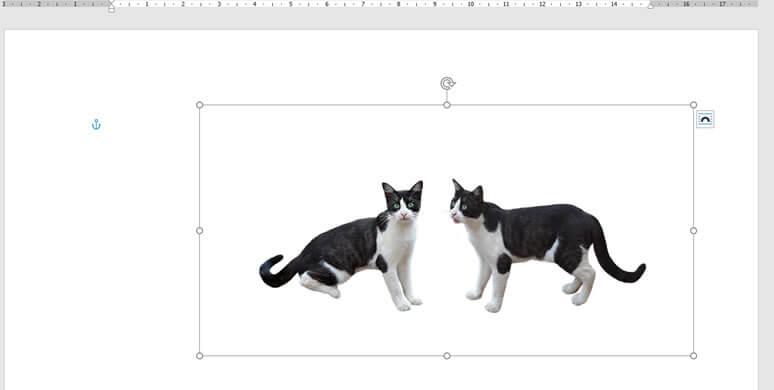Click the bottom-left corner sizing handle

[199, 355]
